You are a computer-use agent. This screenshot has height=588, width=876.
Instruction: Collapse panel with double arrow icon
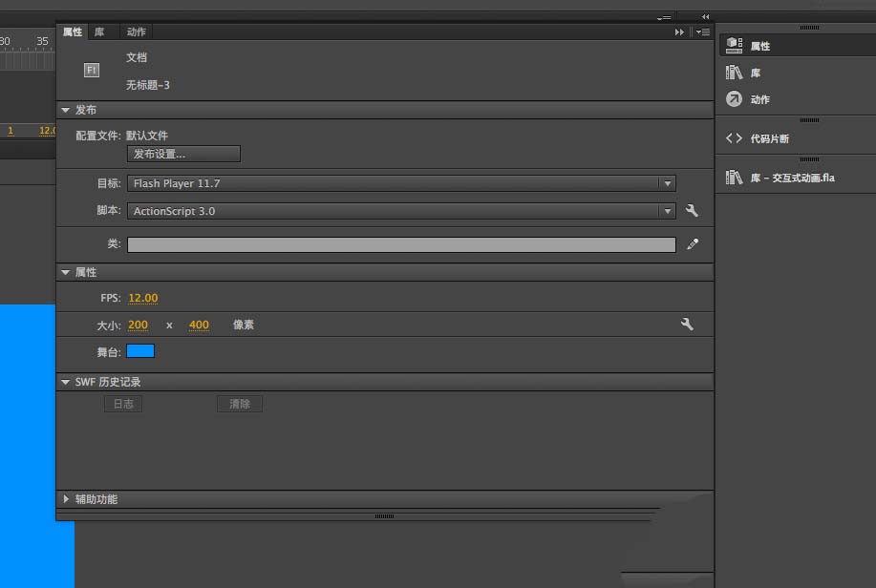(x=679, y=32)
